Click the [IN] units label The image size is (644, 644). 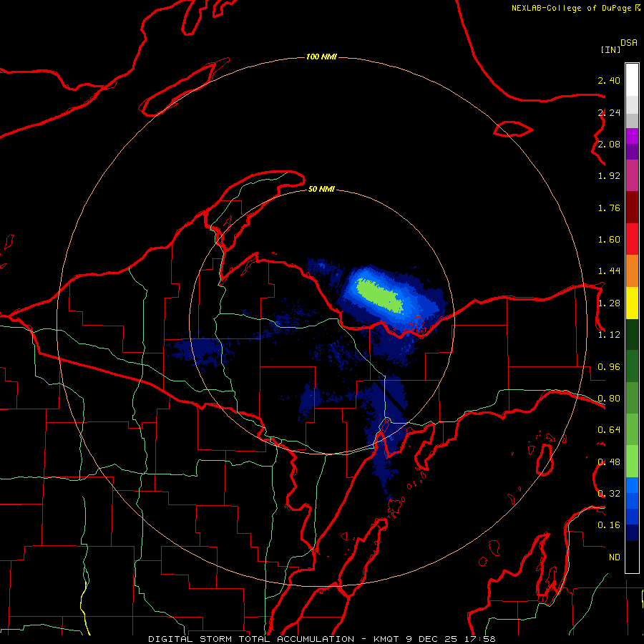610,49
